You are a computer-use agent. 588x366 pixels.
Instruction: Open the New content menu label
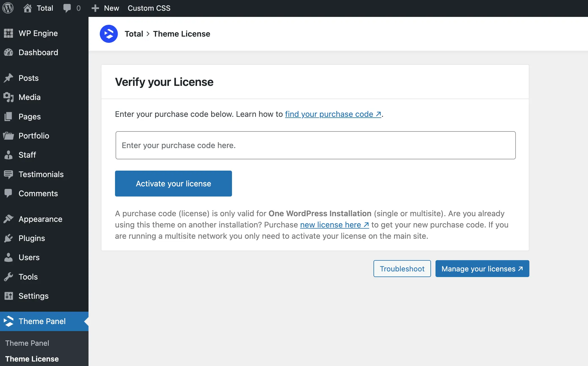coord(112,8)
